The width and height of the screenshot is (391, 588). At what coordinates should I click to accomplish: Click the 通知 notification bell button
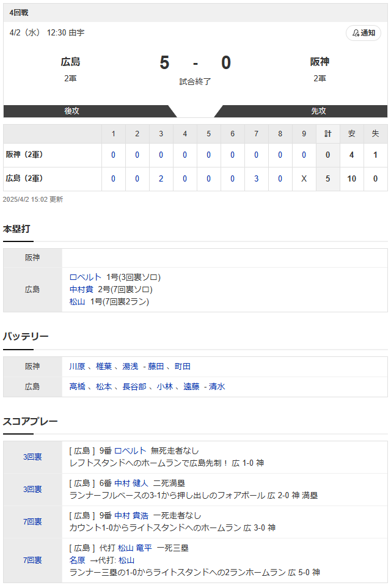(364, 33)
